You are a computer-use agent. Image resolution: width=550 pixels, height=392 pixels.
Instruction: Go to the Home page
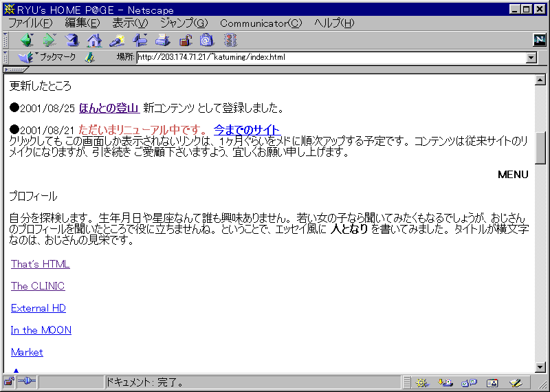click(x=94, y=41)
